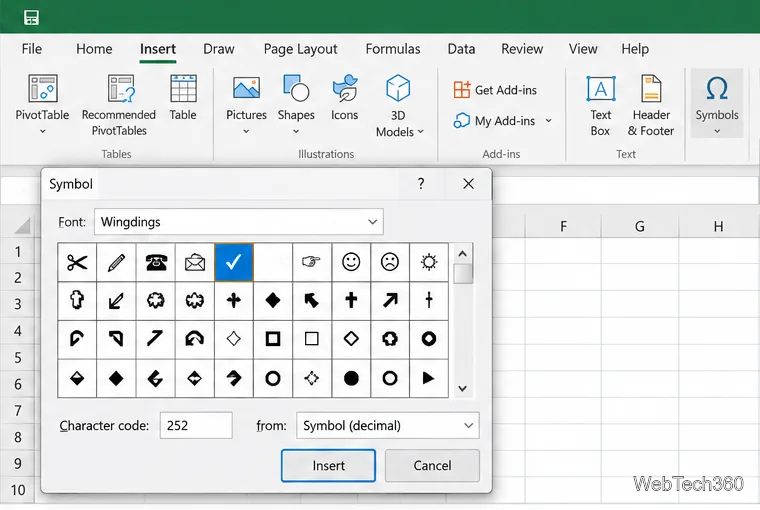The height and width of the screenshot is (510, 760).
Task: Select the up-right arrow symbol
Action: click(390, 301)
